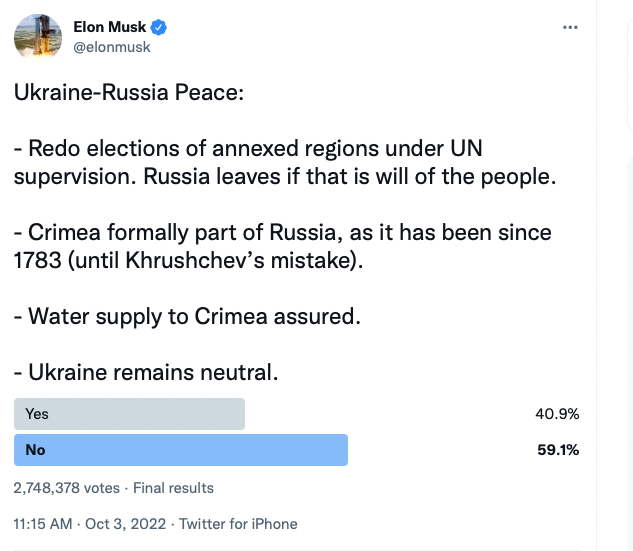This screenshot has width=633, height=551.
Task: Open the Twitter for iPhone source link
Action: pyautogui.click(x=238, y=524)
